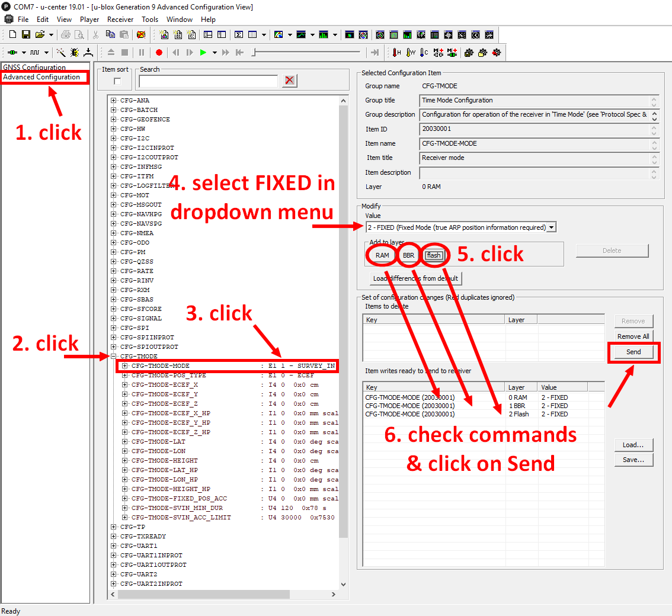Expand the CFG-UART1 tree group
This screenshot has height=616, width=672.
tap(114, 546)
